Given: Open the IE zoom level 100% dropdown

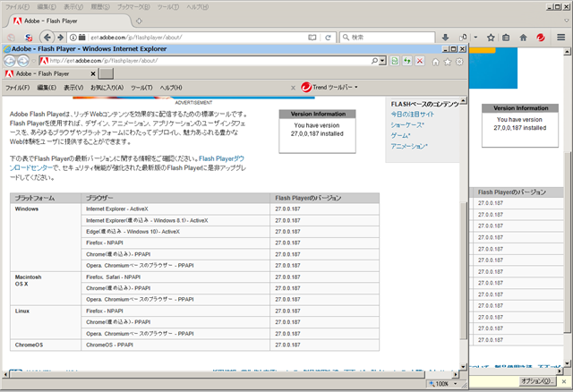Looking at the screenshot, I should pyautogui.click(x=456, y=384).
